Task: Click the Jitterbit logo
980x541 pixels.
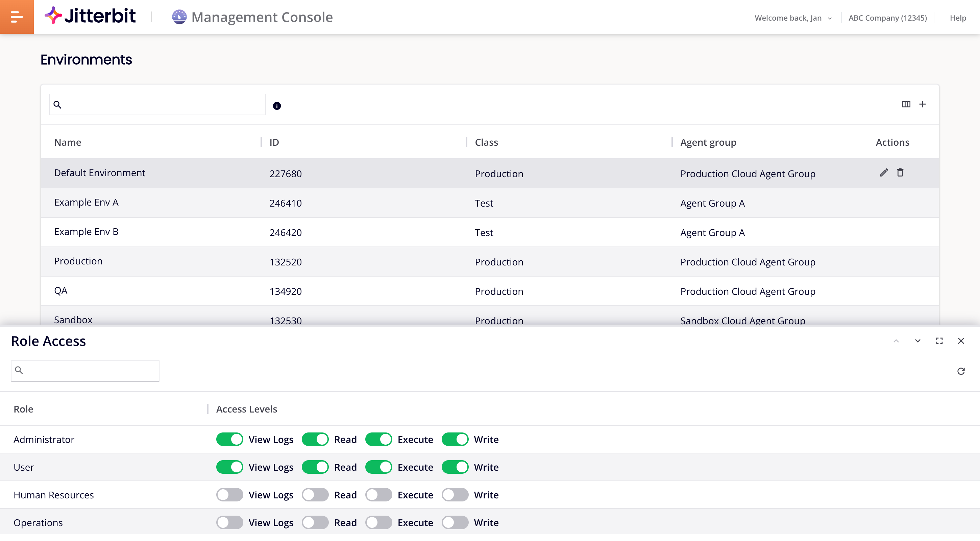Action: point(90,16)
